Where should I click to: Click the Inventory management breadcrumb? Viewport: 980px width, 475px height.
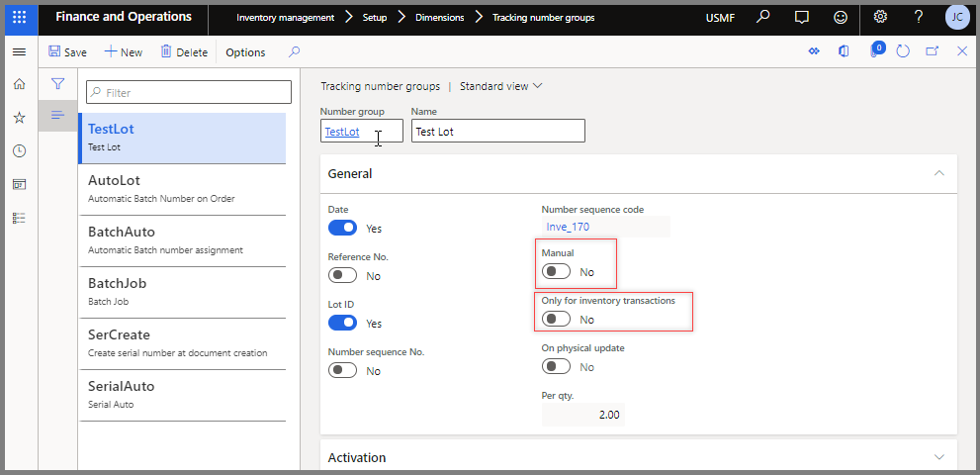(x=285, y=18)
